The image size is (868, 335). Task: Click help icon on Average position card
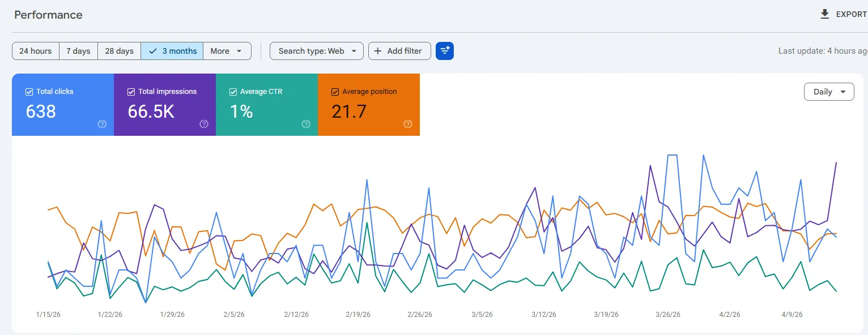pos(408,124)
